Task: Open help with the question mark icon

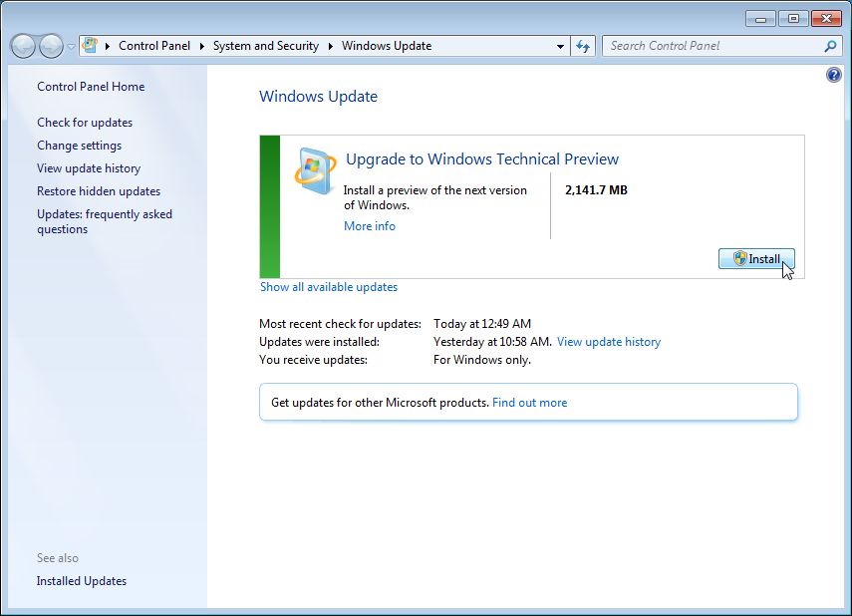Action: click(x=834, y=75)
